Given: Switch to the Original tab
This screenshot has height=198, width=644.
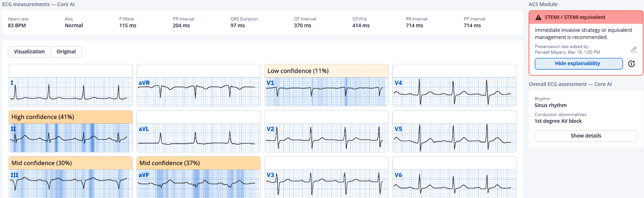Looking at the screenshot, I should click(x=66, y=52).
